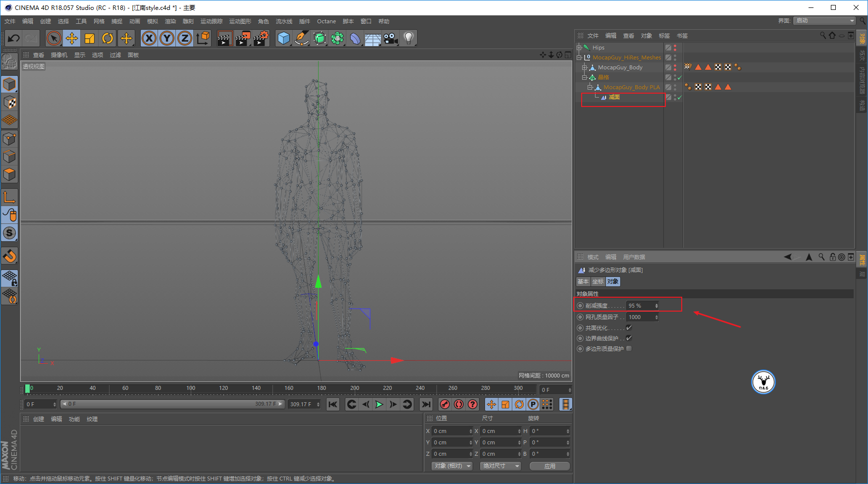Click the Record Active Objects button

click(445, 404)
